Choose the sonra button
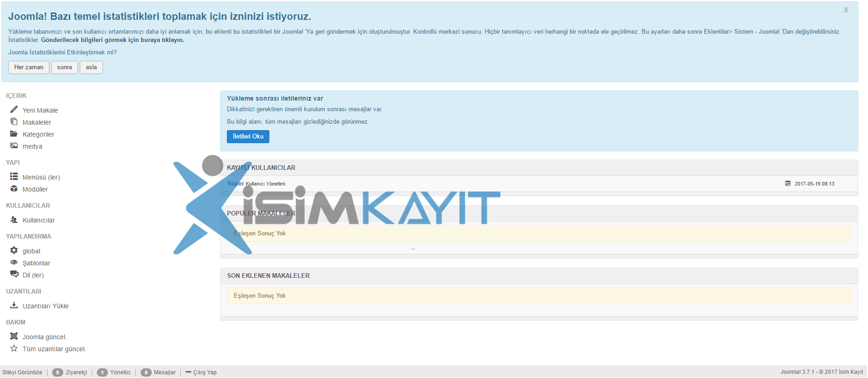The image size is (868, 378). pyautogui.click(x=65, y=67)
